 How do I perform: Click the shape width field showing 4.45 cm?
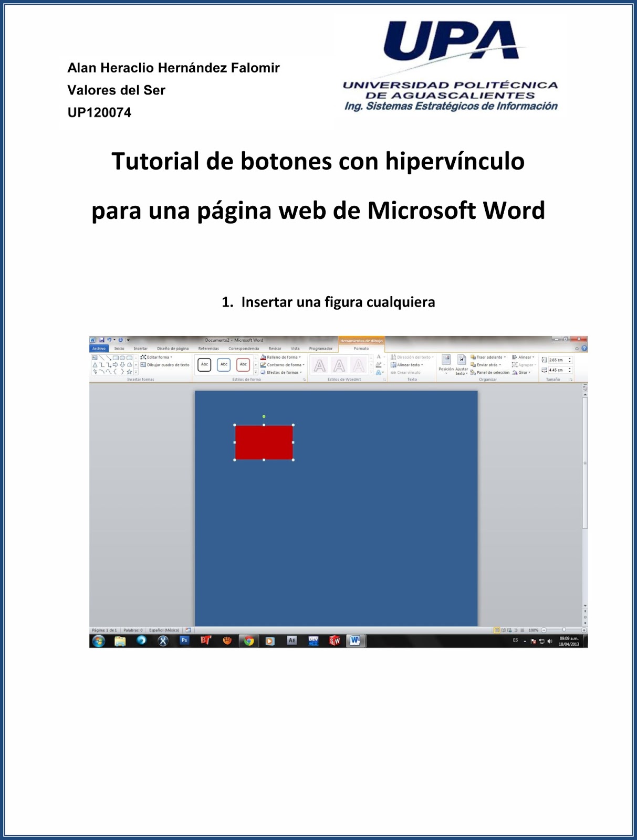pos(557,370)
